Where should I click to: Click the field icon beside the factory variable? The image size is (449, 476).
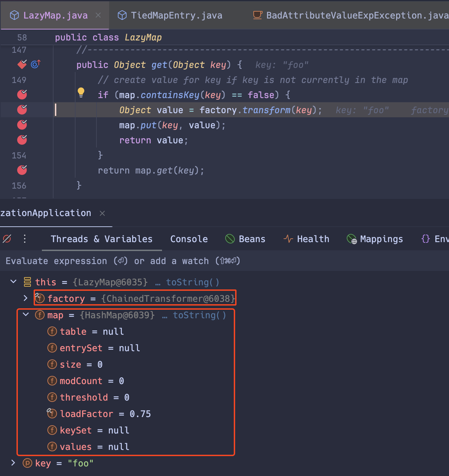(39, 298)
